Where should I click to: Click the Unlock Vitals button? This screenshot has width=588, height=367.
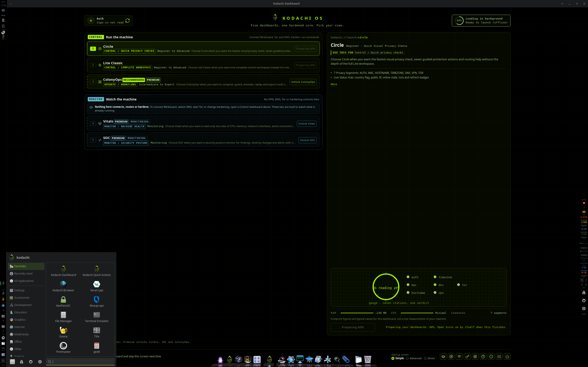point(307,124)
